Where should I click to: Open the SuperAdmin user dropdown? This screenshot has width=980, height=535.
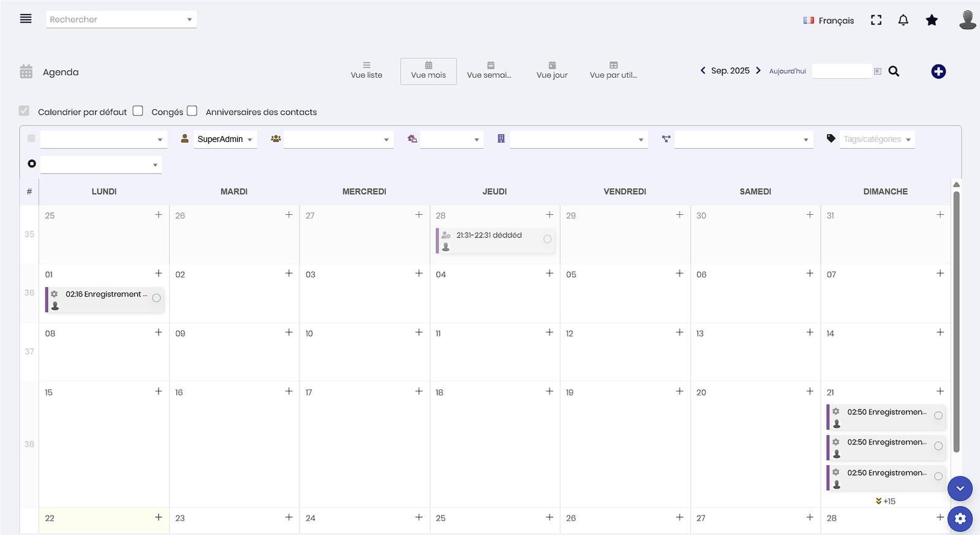(224, 140)
